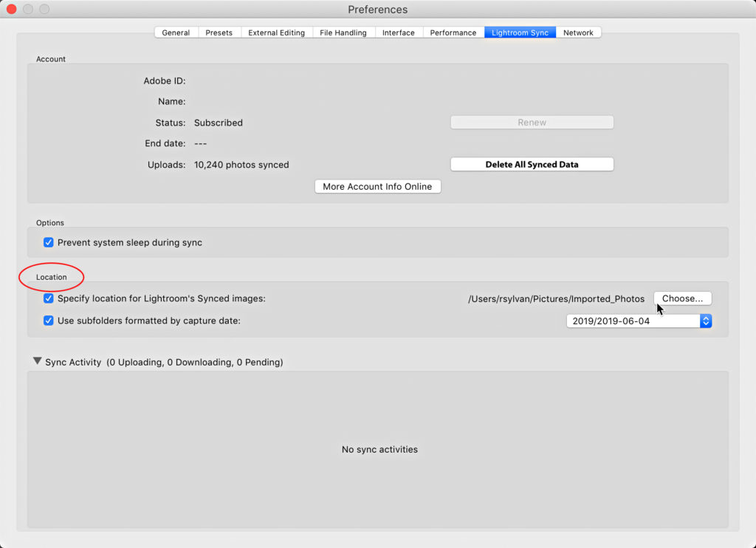Image resolution: width=756 pixels, height=548 pixels.
Task: Toggle Prevent system sleep during sync
Action: coord(48,242)
